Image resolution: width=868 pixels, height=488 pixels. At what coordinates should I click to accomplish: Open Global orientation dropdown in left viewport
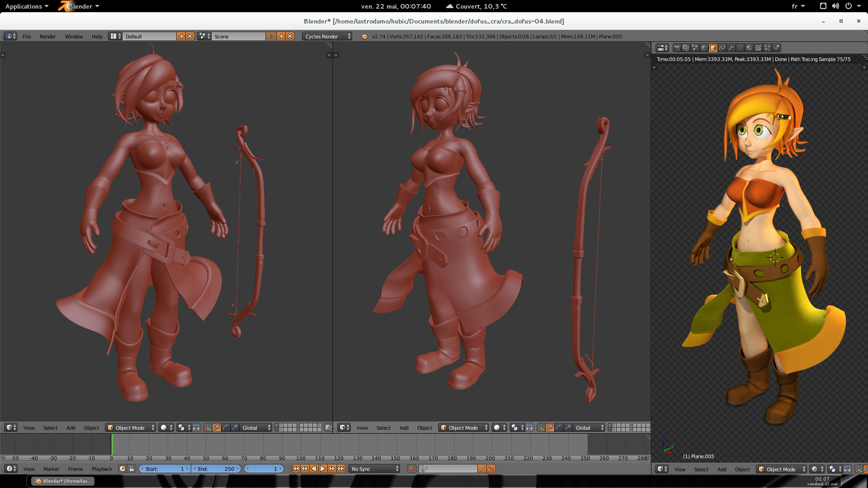coord(256,427)
